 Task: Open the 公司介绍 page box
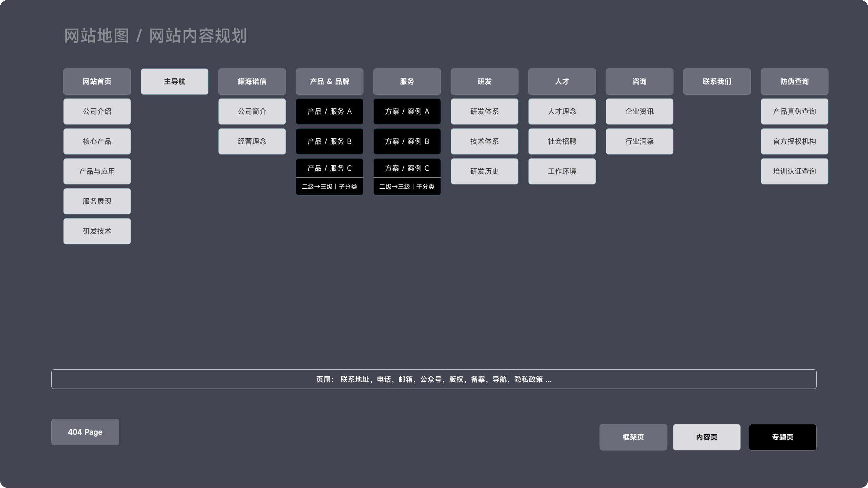pos(97,112)
